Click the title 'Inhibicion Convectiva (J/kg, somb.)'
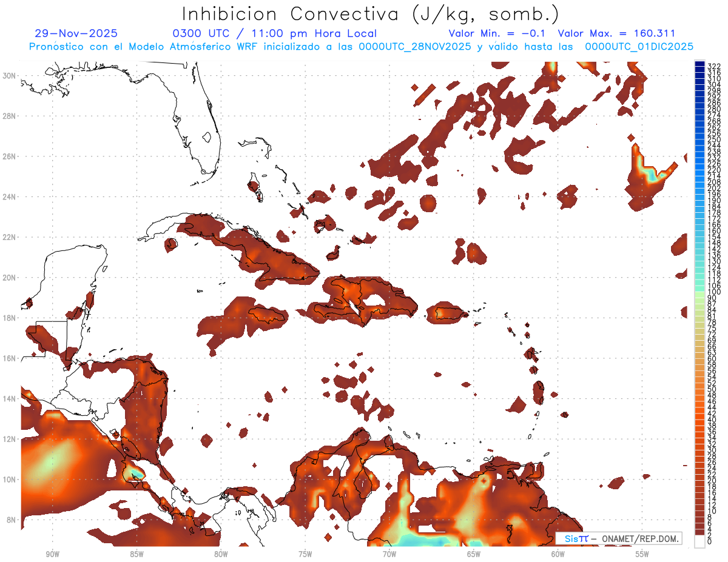Image resolution: width=728 pixels, height=562 pixels. click(x=371, y=14)
